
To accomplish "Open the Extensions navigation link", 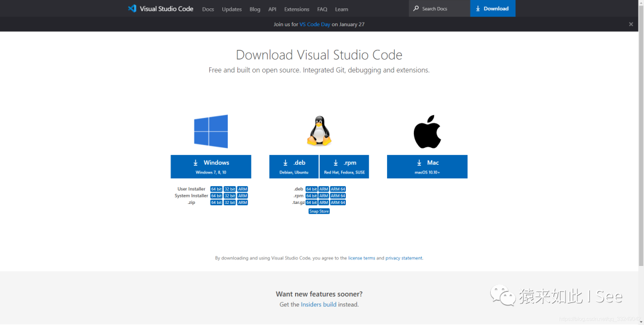I will pos(296,9).
